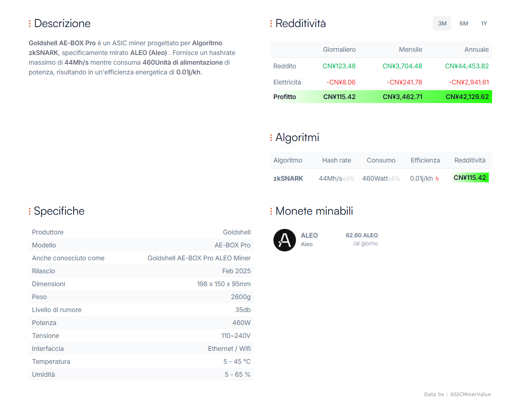The height and width of the screenshot is (420, 524).
Task: Click the Algoritmo column header
Action: tap(288, 160)
